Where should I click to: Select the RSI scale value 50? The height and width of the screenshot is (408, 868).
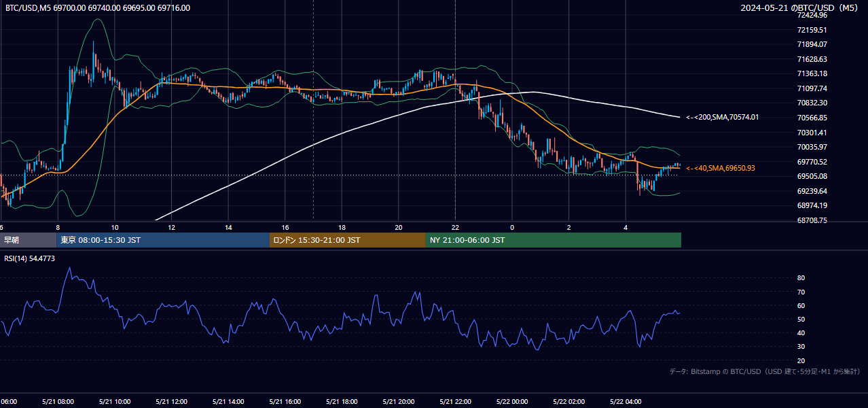[x=801, y=320]
